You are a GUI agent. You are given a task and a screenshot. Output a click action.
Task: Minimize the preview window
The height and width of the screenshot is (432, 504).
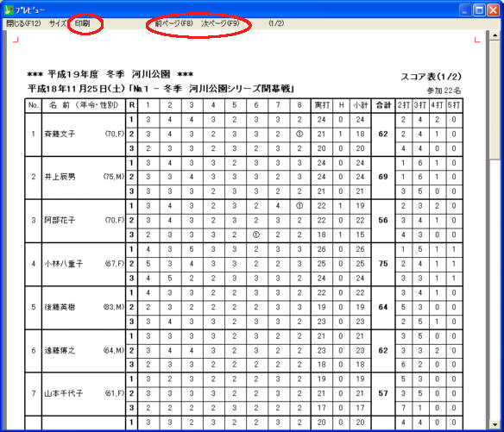(x=465, y=10)
